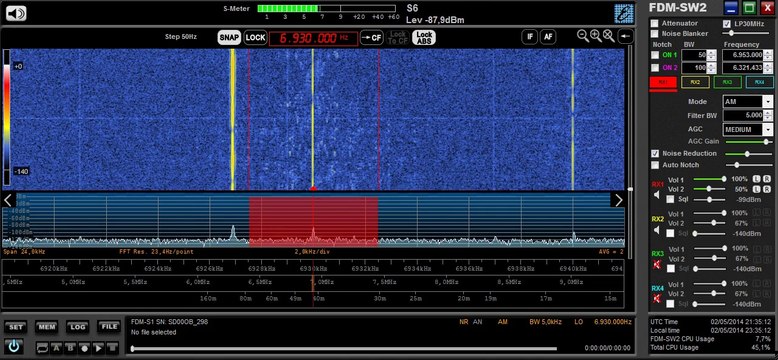Disable the Noise Reduction checkbox
The width and height of the screenshot is (778, 360).
coord(655,154)
